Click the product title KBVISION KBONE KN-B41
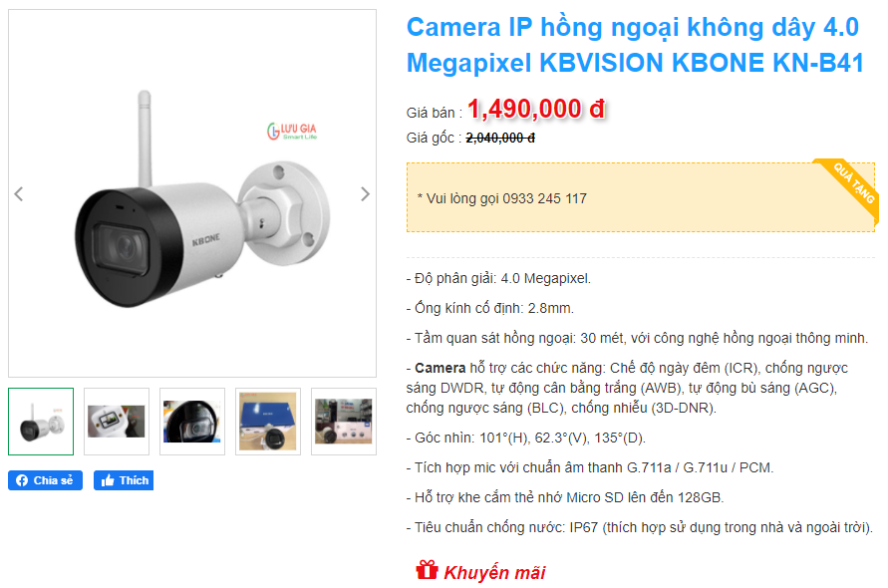This screenshot has width=888, height=588. coord(635,45)
